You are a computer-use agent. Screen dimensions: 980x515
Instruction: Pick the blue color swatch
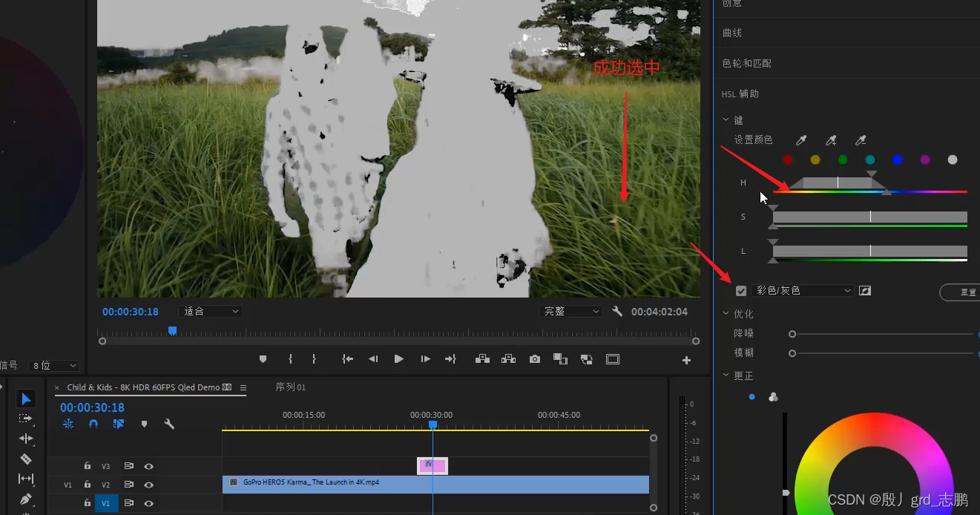898,160
